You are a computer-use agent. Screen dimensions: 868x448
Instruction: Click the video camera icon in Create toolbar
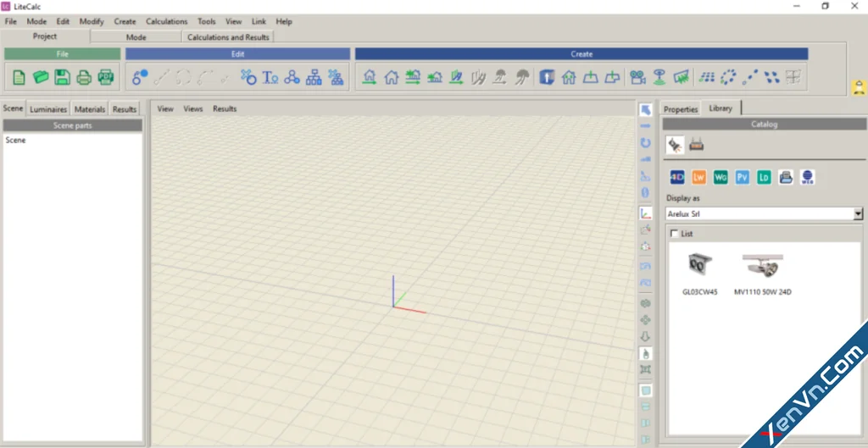pyautogui.click(x=637, y=77)
